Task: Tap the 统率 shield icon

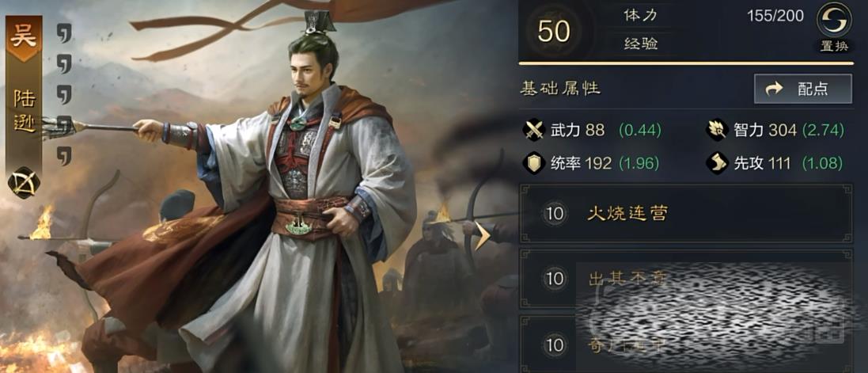Action: [533, 163]
